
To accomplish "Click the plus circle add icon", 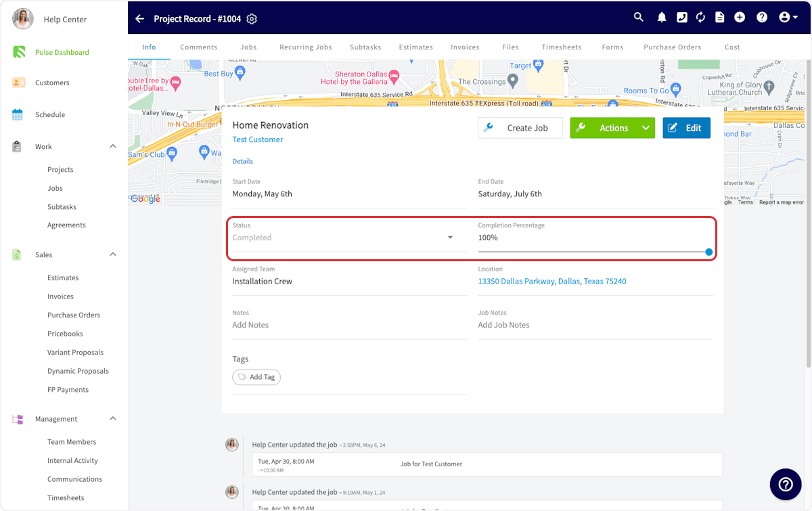I will pyautogui.click(x=740, y=18).
